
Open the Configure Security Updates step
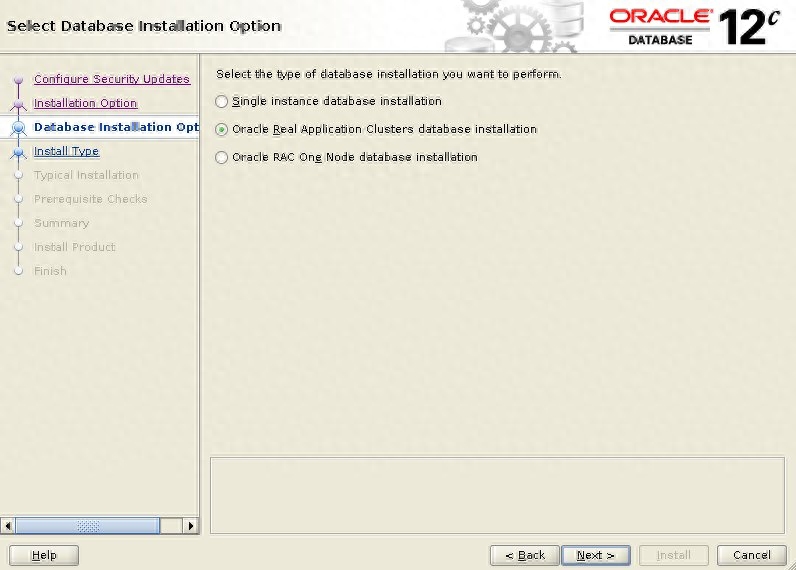pos(111,79)
